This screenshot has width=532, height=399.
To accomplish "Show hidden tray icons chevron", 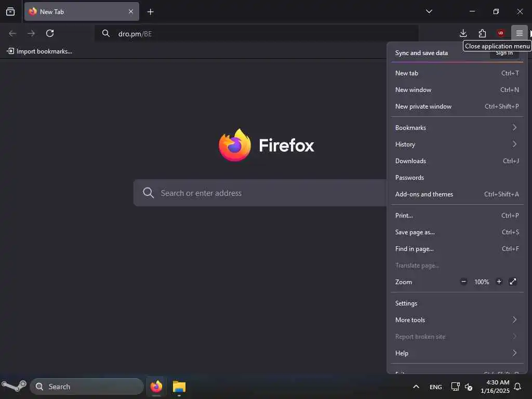I will [416, 387].
